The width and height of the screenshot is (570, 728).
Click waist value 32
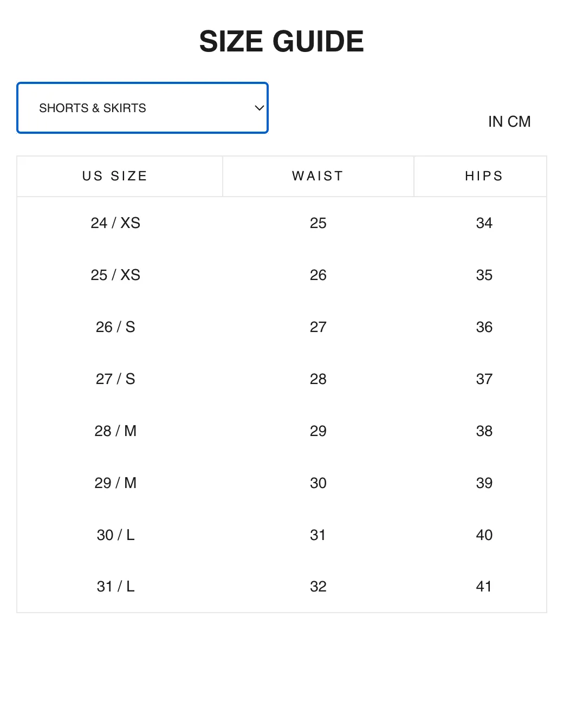coord(318,586)
